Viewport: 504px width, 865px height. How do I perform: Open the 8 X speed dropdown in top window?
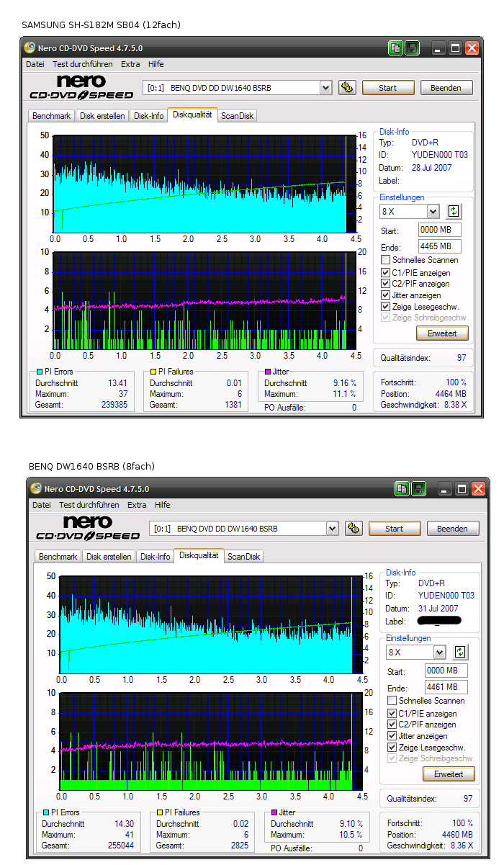(x=433, y=212)
